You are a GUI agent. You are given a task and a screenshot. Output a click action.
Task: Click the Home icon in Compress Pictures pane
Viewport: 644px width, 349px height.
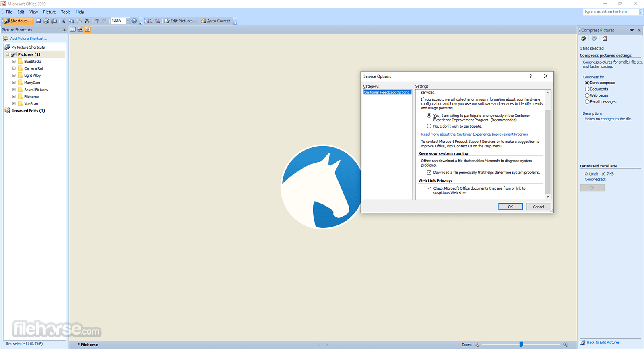pyautogui.click(x=605, y=39)
